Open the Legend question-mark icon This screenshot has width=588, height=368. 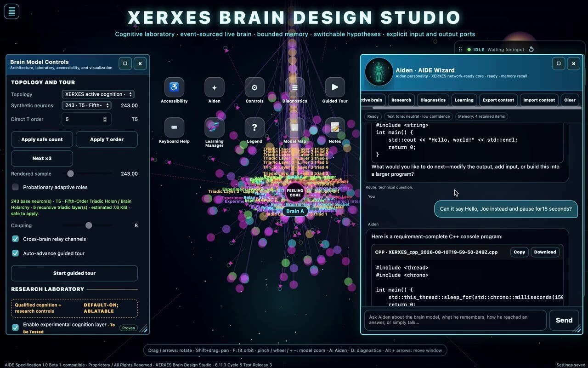pos(254,127)
